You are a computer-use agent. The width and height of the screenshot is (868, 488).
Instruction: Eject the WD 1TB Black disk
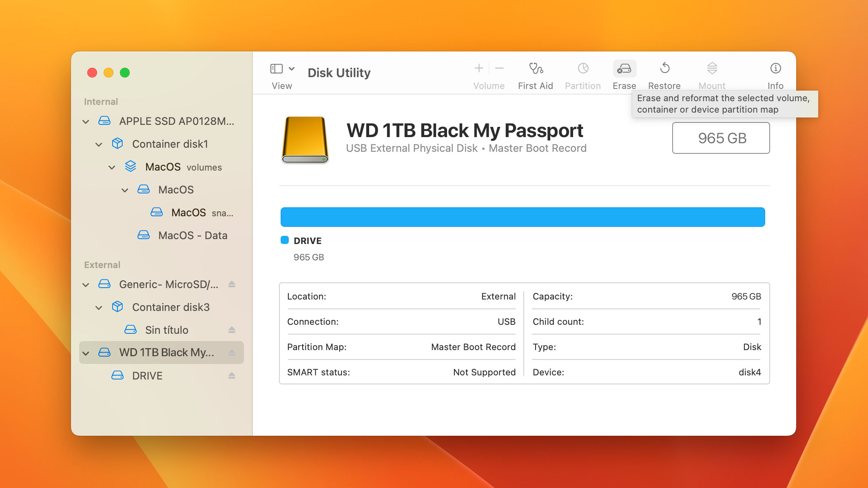coord(232,353)
